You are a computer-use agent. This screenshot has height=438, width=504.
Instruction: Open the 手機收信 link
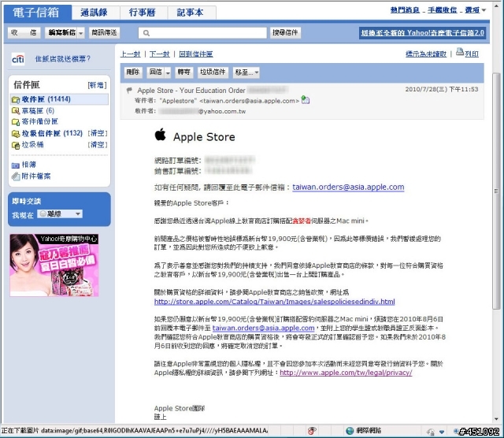click(443, 10)
